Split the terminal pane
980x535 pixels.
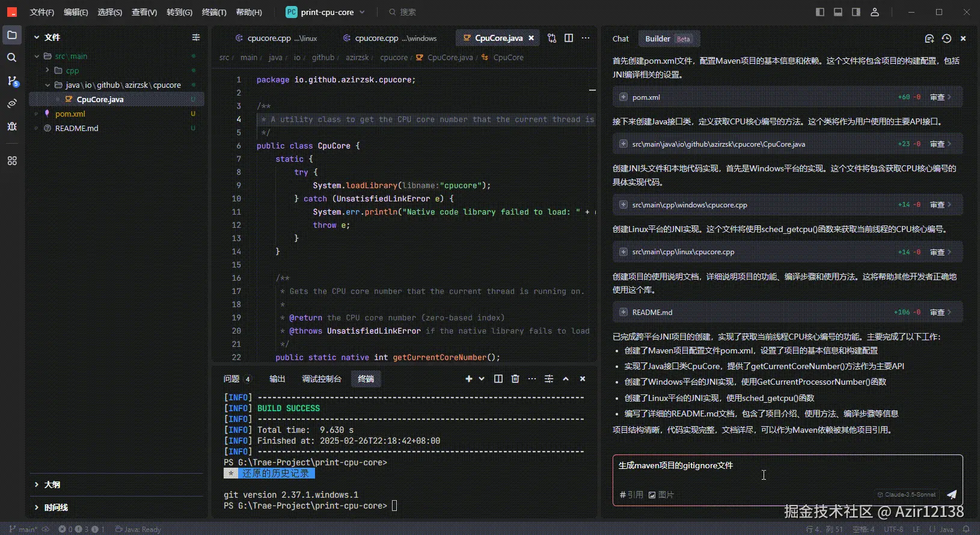point(498,379)
